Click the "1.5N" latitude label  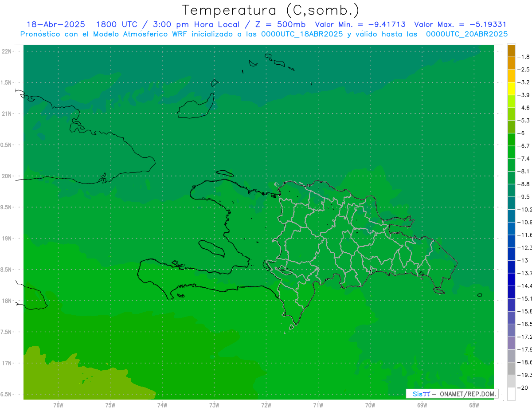(6, 82)
